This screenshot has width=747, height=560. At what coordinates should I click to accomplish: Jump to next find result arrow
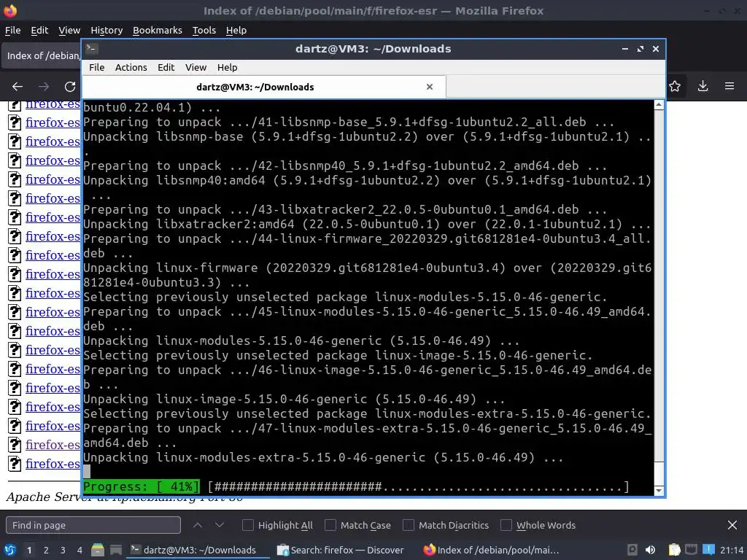[220, 525]
